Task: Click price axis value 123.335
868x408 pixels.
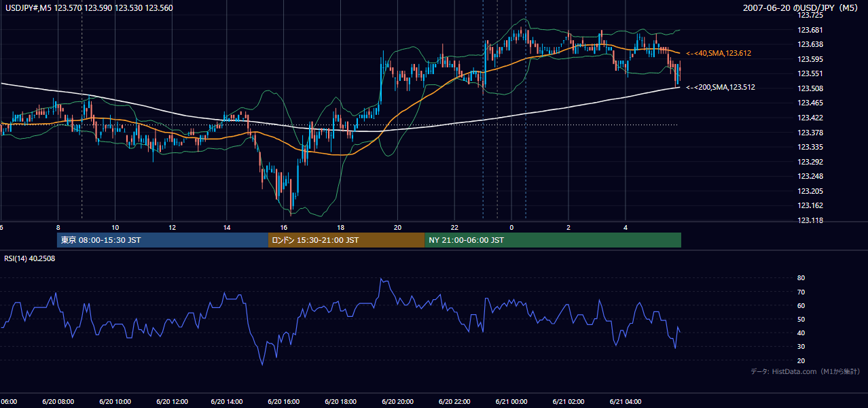Action: click(810, 147)
